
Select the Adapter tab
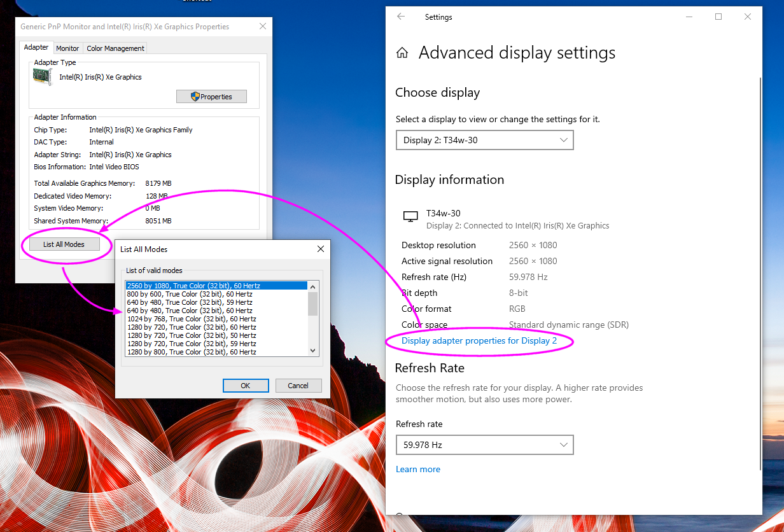36,47
